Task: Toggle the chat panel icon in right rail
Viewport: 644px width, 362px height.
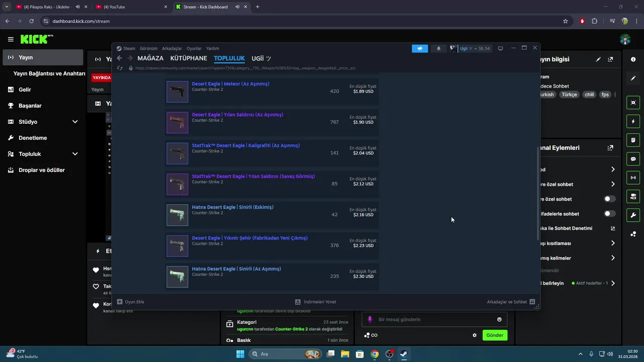Action: (633, 159)
